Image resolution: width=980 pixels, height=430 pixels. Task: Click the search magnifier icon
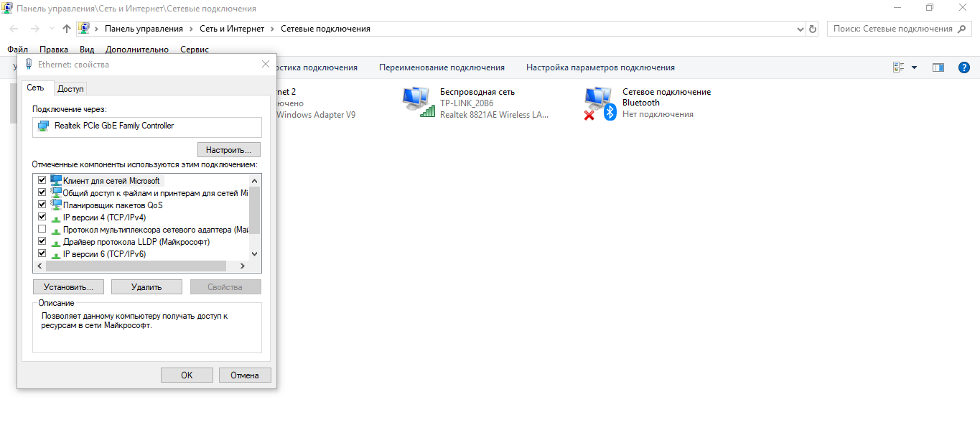coord(963,29)
